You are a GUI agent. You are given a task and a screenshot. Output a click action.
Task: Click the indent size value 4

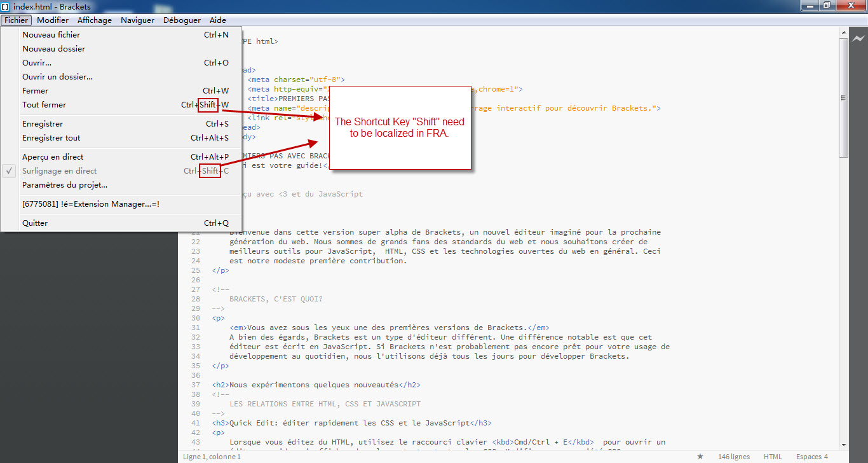coord(826,457)
